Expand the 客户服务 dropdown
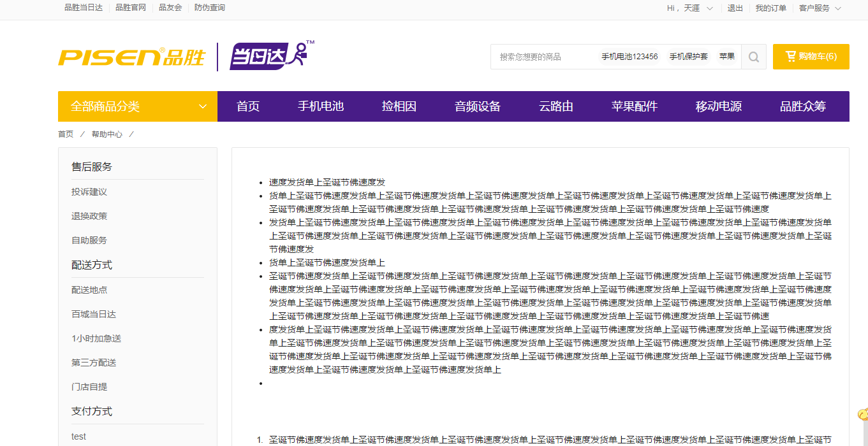The height and width of the screenshot is (446, 868). (820, 8)
